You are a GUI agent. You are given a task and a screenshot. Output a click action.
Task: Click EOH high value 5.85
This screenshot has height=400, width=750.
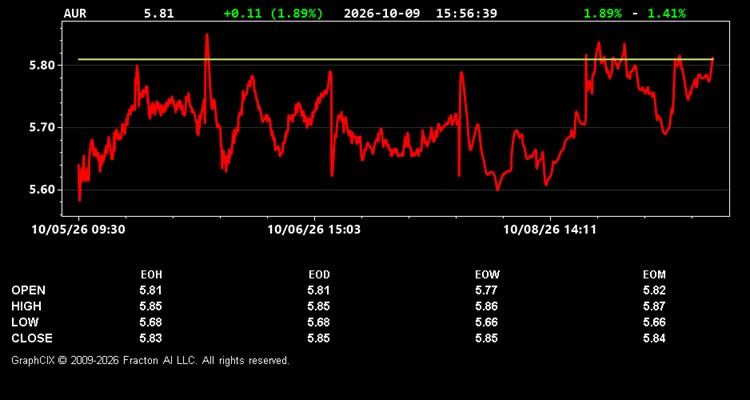pos(151,306)
